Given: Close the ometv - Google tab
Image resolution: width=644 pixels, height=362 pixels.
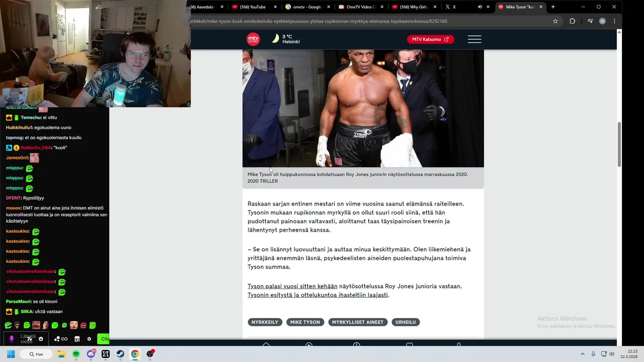Looking at the screenshot, I should click(329, 7).
